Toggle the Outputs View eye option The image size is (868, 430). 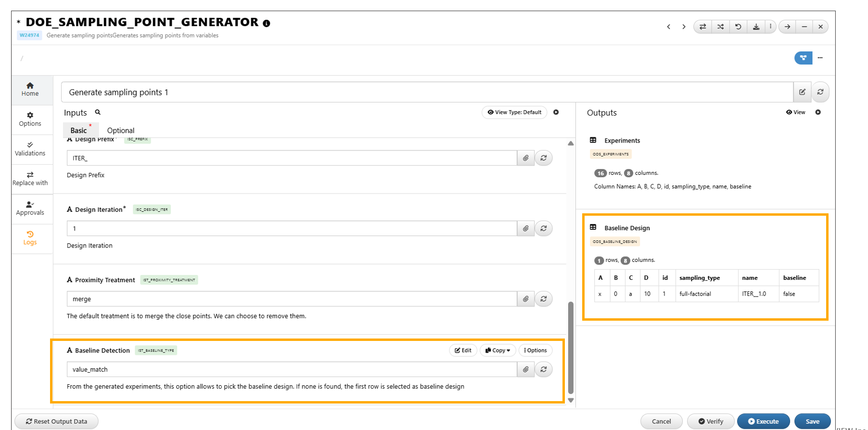795,112
